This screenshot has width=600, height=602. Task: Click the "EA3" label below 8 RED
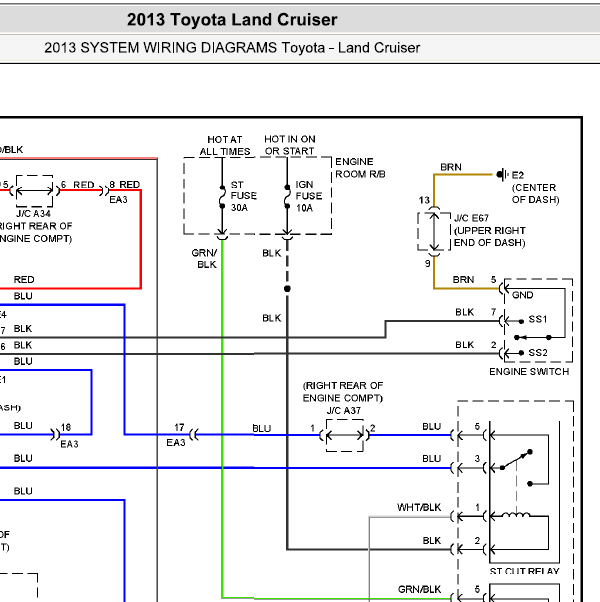(118, 200)
